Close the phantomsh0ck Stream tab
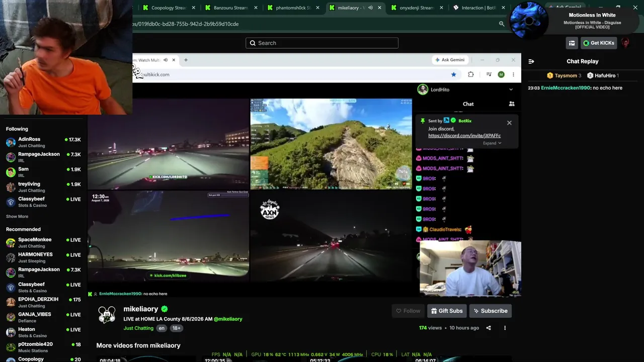The height and width of the screenshot is (362, 644). tap(318, 8)
